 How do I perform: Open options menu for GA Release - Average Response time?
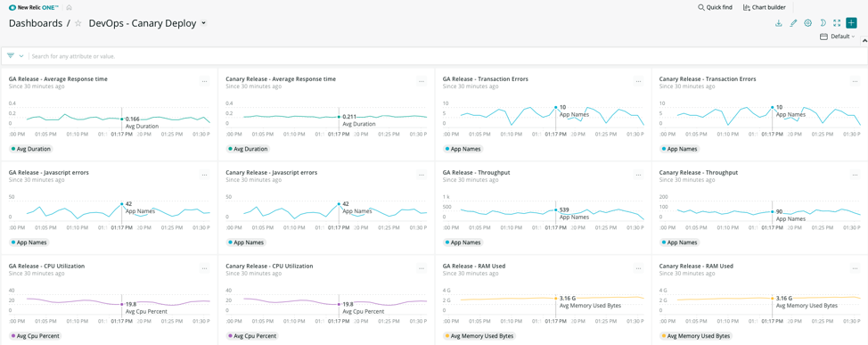205,81
